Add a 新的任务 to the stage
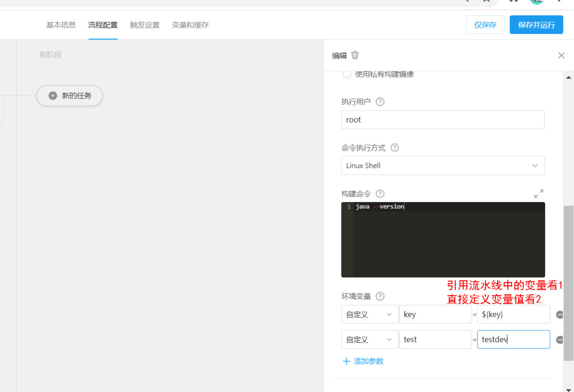 pos(69,96)
